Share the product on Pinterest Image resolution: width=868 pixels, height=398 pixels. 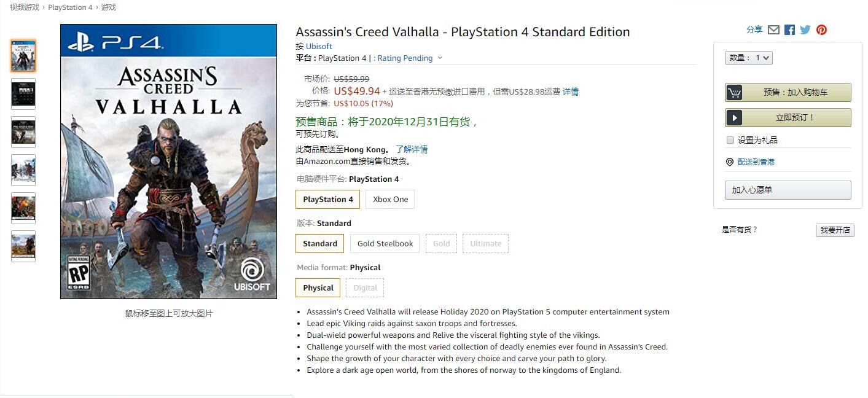821,29
